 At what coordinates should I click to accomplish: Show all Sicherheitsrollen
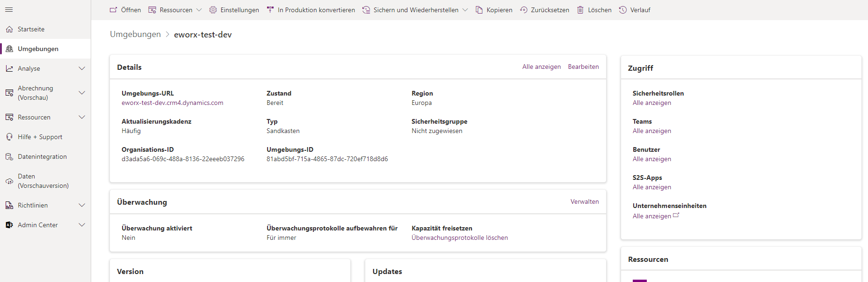click(652, 103)
